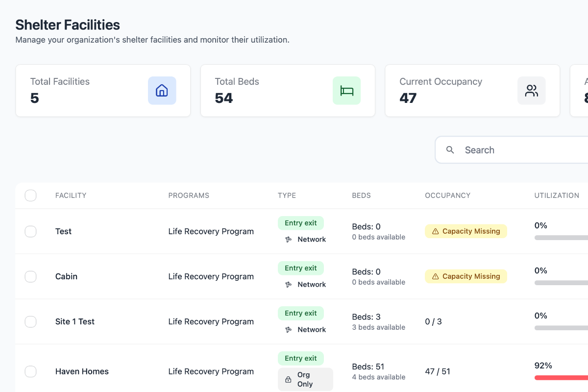Select the Haven Homes row checkbox
Image resolution: width=588 pixels, height=392 pixels.
point(30,371)
